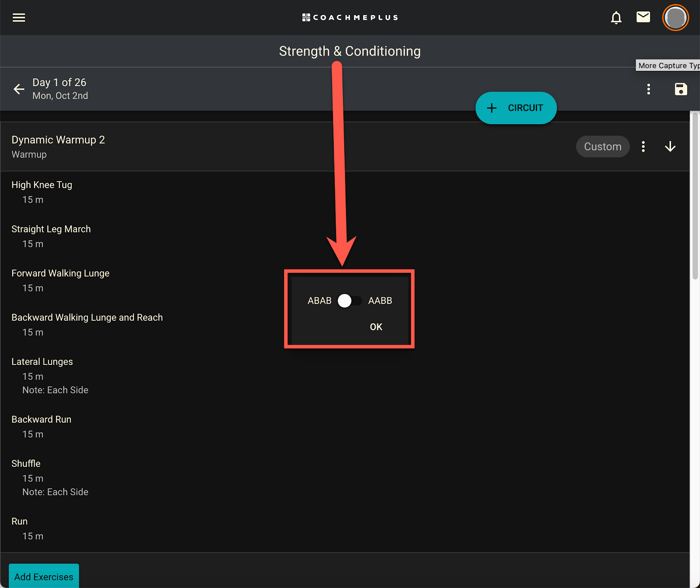The width and height of the screenshot is (700, 588).
Task: Move Dynamic Warmup 2 down with arrow
Action: pyautogui.click(x=670, y=147)
